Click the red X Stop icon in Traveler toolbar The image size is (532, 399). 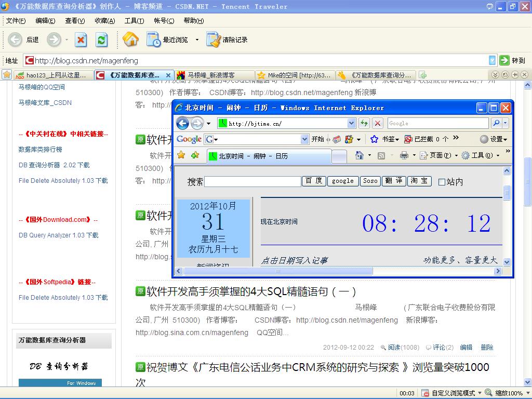click(81, 39)
